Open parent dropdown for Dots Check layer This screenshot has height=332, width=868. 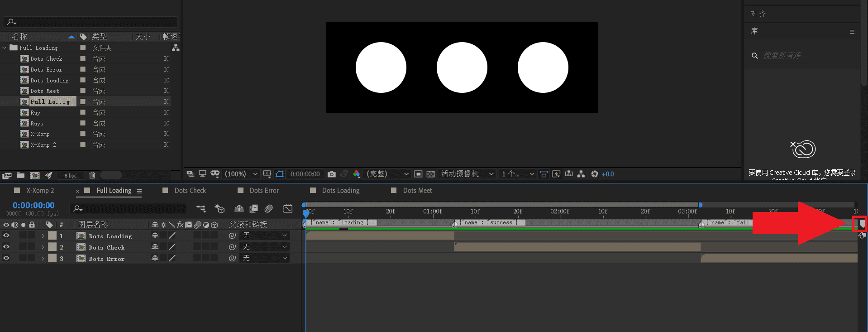[265, 247]
